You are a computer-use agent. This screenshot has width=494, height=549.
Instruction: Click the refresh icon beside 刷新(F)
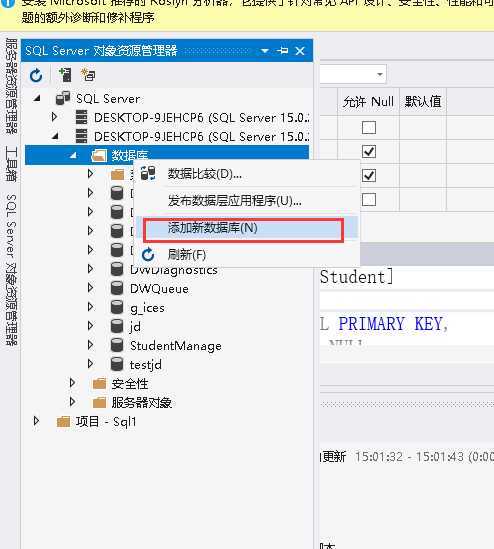[148, 255]
